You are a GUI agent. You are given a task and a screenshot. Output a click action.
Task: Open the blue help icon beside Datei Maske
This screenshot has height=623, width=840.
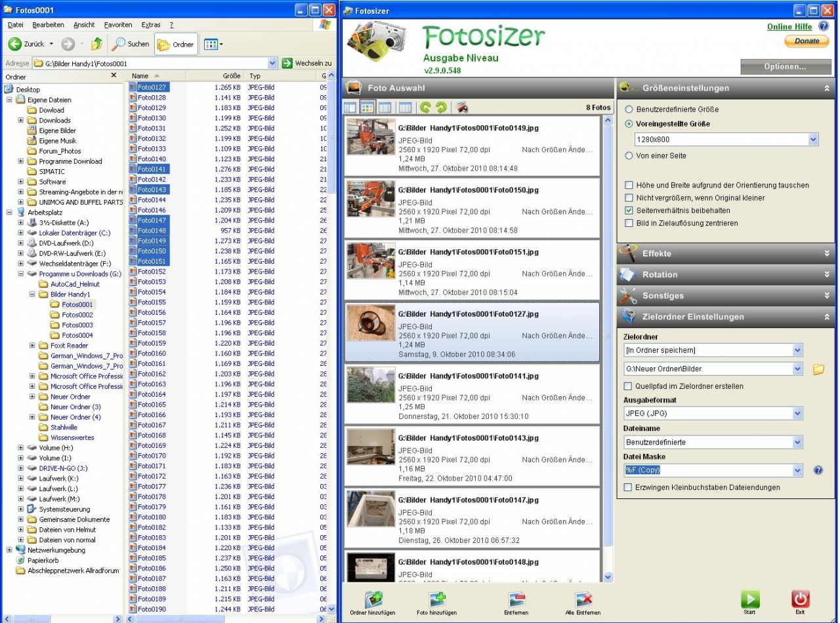tap(818, 470)
